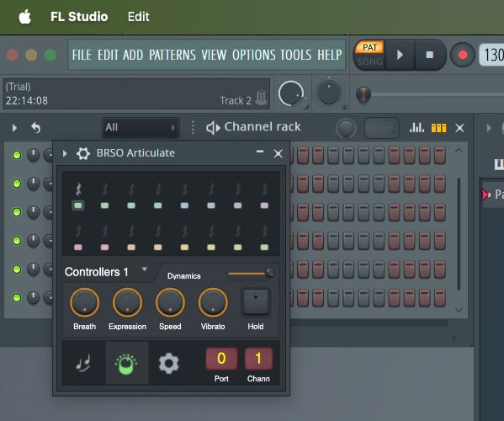Select the first green articulation slot
The image size is (504, 421).
tap(78, 205)
